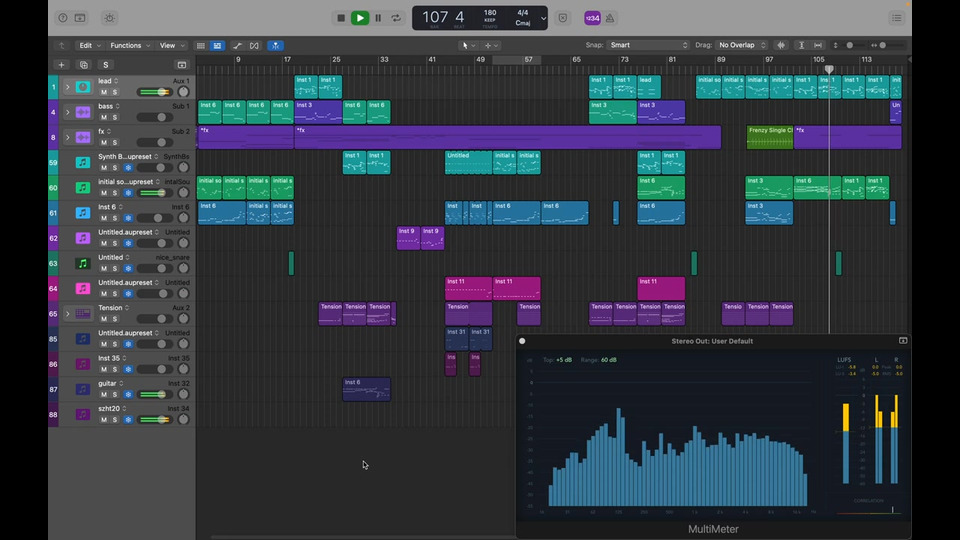
Task: Click the add new track plus icon
Action: coord(61,65)
